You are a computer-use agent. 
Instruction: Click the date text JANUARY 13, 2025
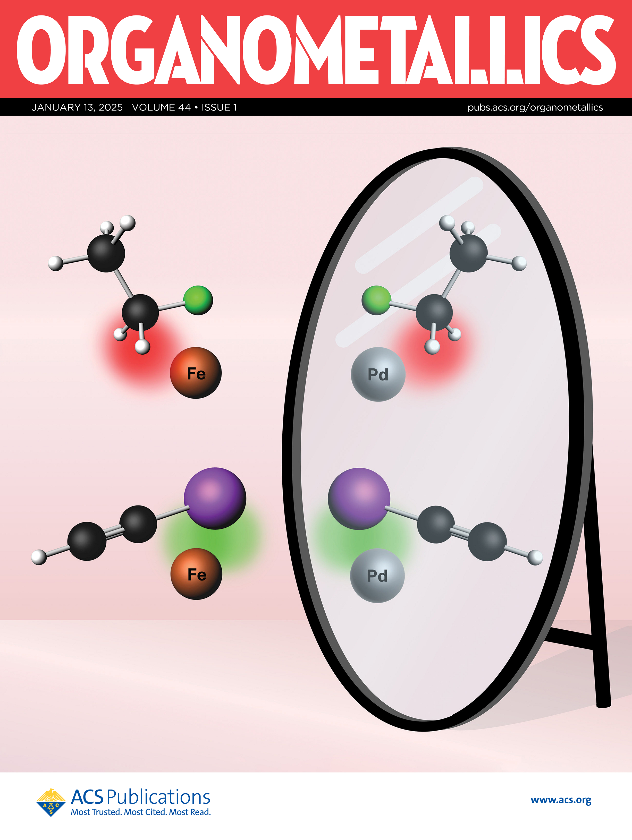(x=77, y=107)
